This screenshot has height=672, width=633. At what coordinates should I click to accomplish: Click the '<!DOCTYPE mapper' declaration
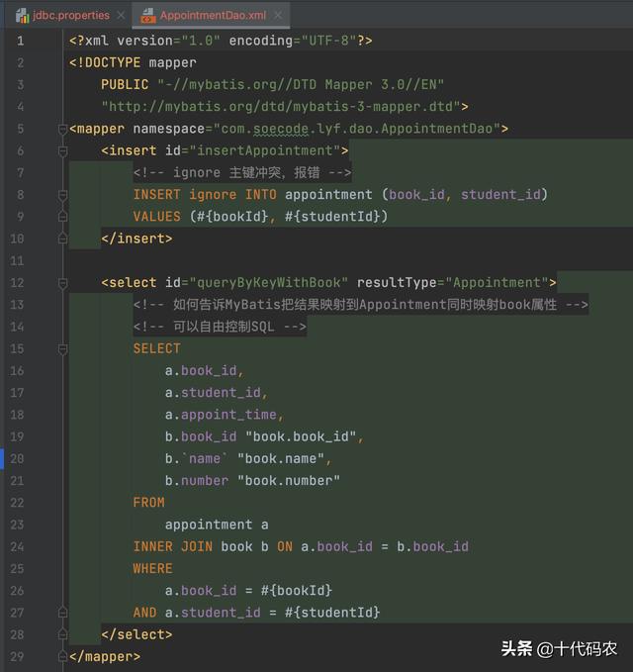tap(133, 62)
